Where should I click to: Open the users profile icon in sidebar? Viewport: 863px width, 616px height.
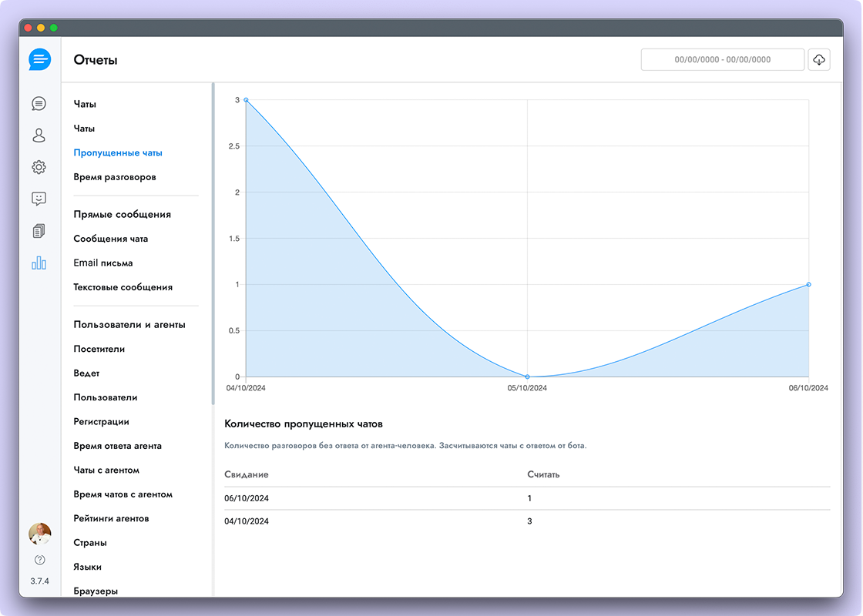click(x=39, y=136)
